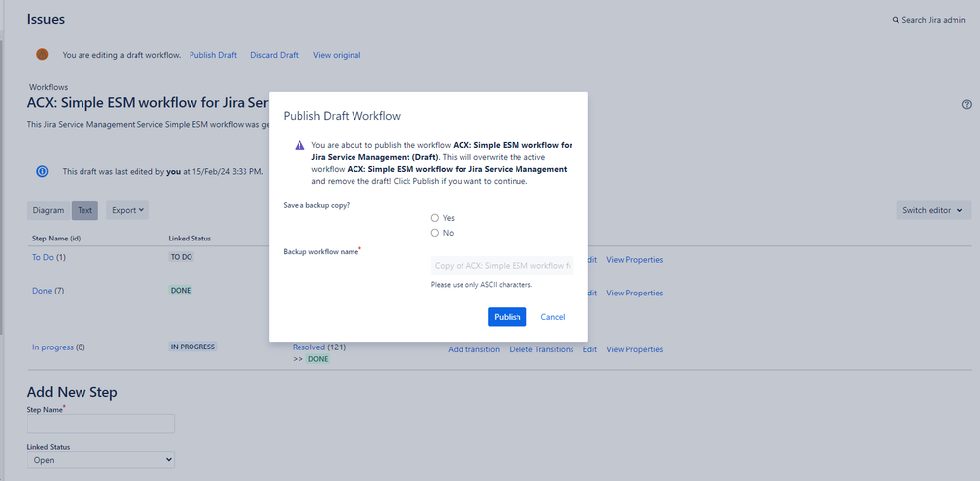Click the Add New Step heading
Image resolution: width=980 pixels, height=481 pixels.
coord(72,393)
